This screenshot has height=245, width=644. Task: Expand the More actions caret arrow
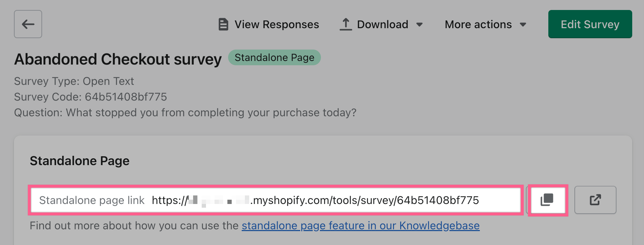pyautogui.click(x=523, y=25)
